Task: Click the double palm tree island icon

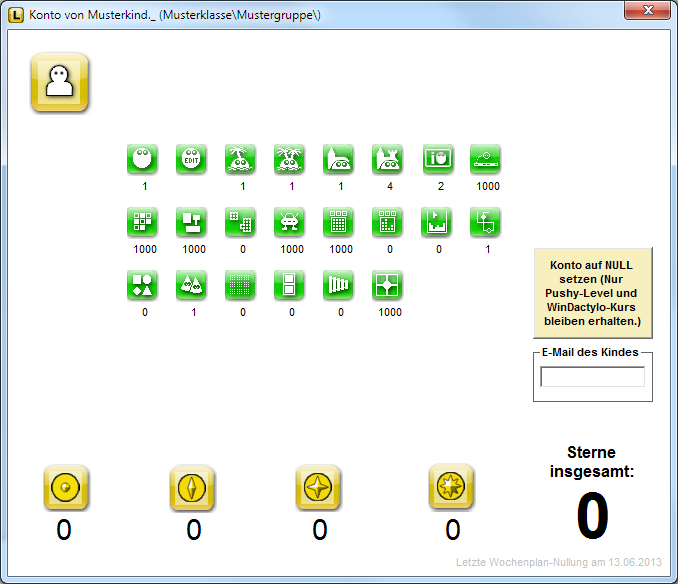Action: pyautogui.click(x=290, y=158)
